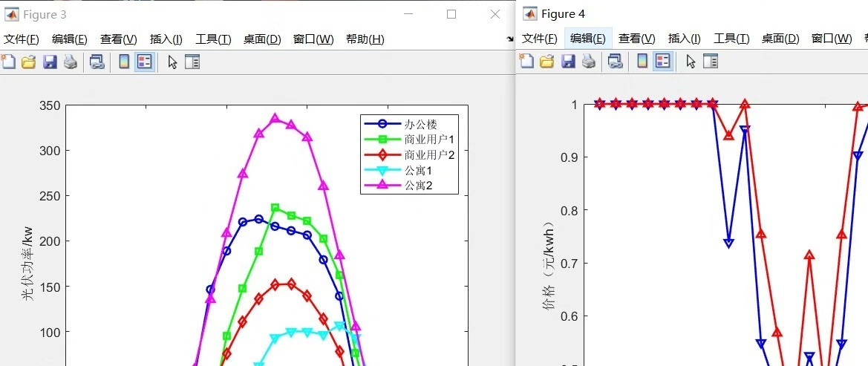Click MATLAB logo in Figure 3 title bar
868x366 pixels.
pos(12,14)
